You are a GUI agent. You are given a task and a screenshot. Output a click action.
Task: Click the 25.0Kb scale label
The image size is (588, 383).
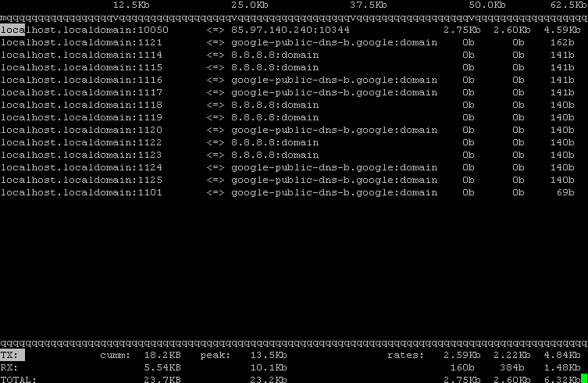pos(250,5)
